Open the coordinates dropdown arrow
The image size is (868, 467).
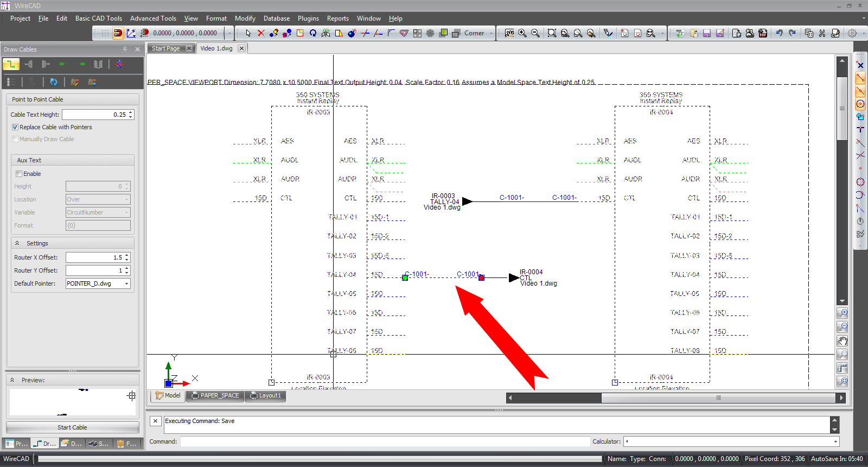tap(229, 33)
